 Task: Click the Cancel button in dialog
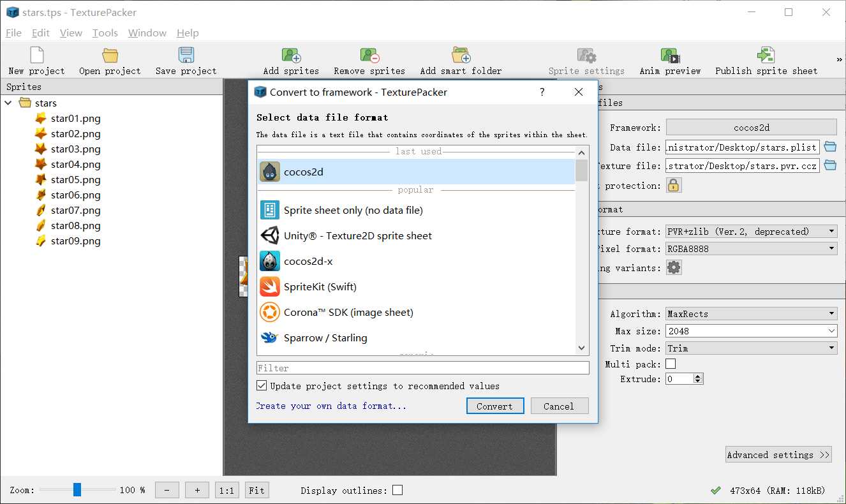click(x=559, y=406)
